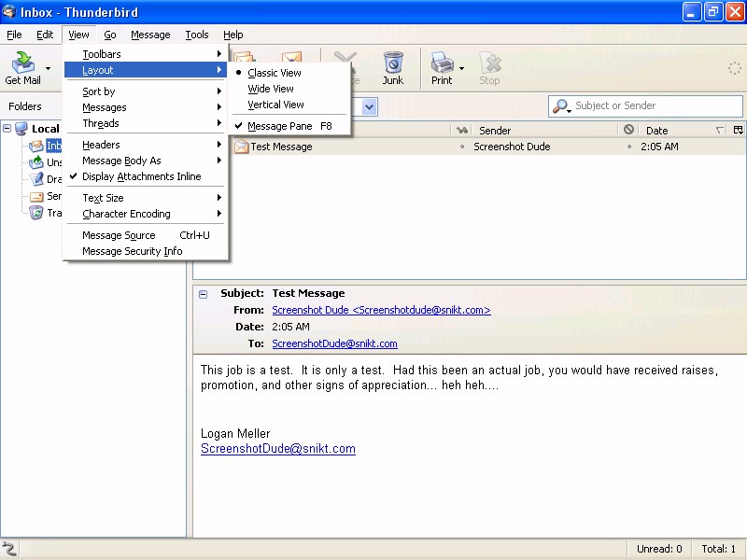Choose Message Source from View menu
747x560 pixels.
click(x=146, y=235)
